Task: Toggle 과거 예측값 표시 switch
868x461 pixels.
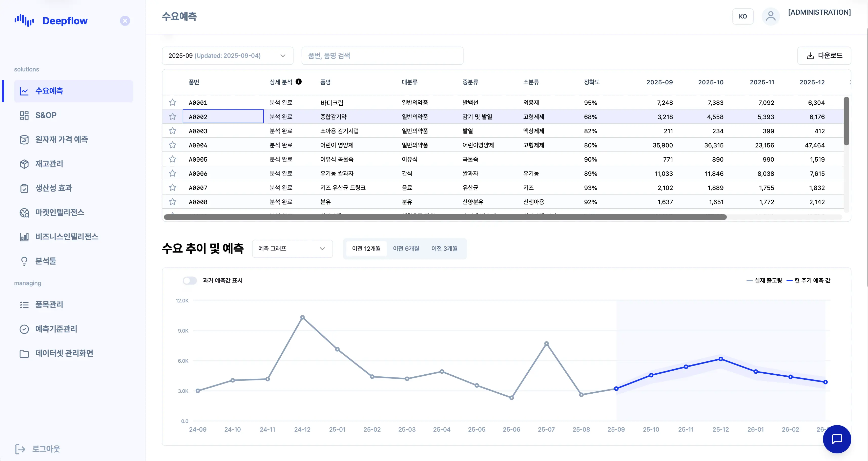Action: coord(190,281)
